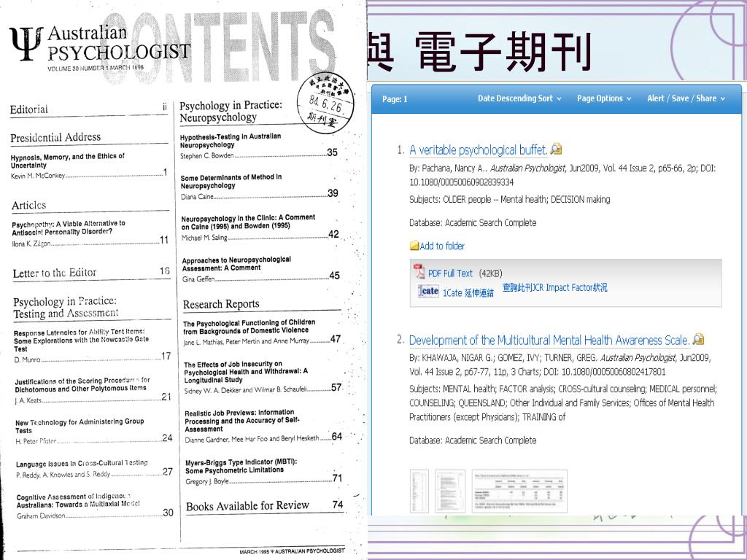Screen dimensions: 747x560
Task: Click 'Some Determinants of Method in Neuropsychology'
Action: (231, 182)
